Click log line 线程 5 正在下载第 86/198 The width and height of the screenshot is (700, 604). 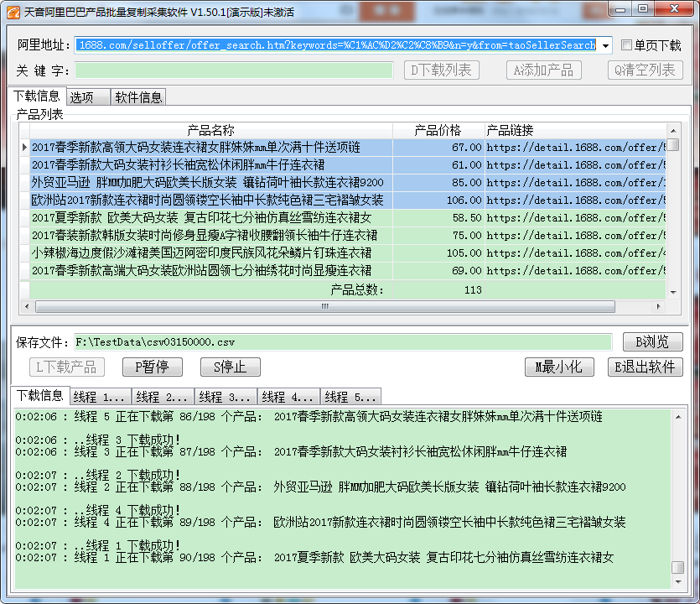[x=309, y=417]
